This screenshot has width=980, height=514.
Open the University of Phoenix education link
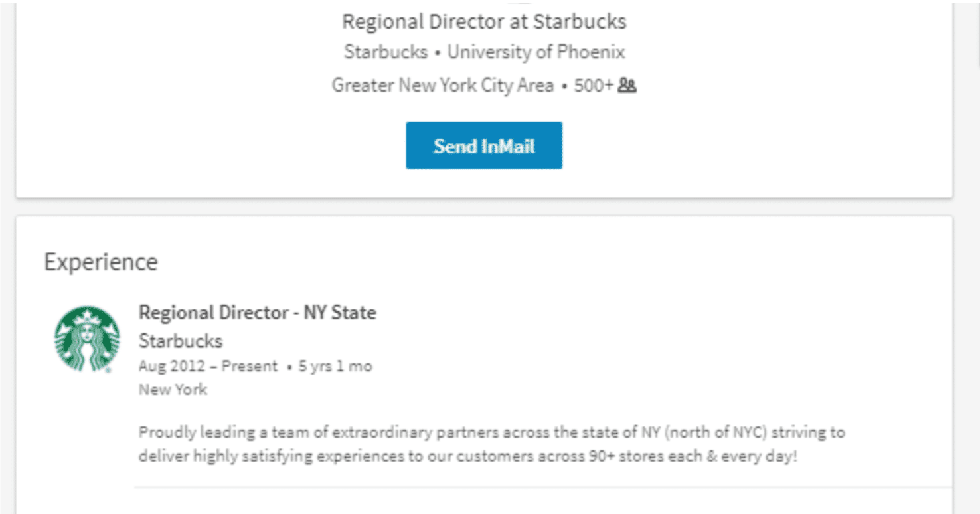[536, 52]
